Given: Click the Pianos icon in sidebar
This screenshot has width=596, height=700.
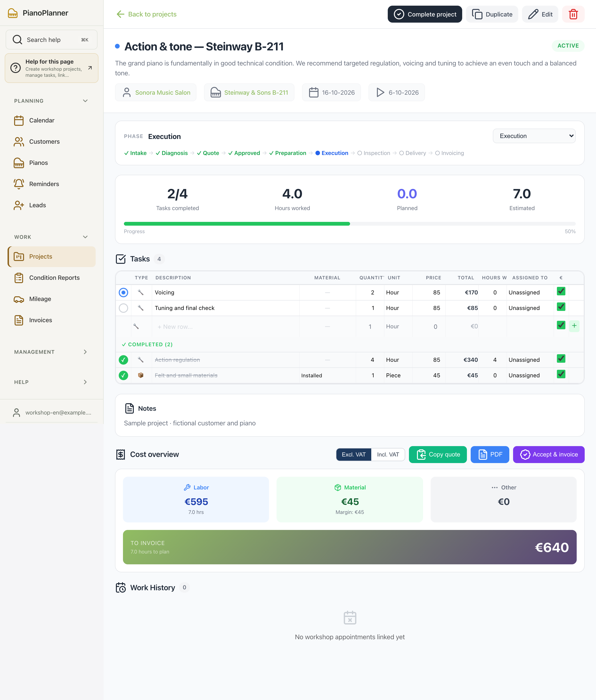Looking at the screenshot, I should click(x=19, y=163).
